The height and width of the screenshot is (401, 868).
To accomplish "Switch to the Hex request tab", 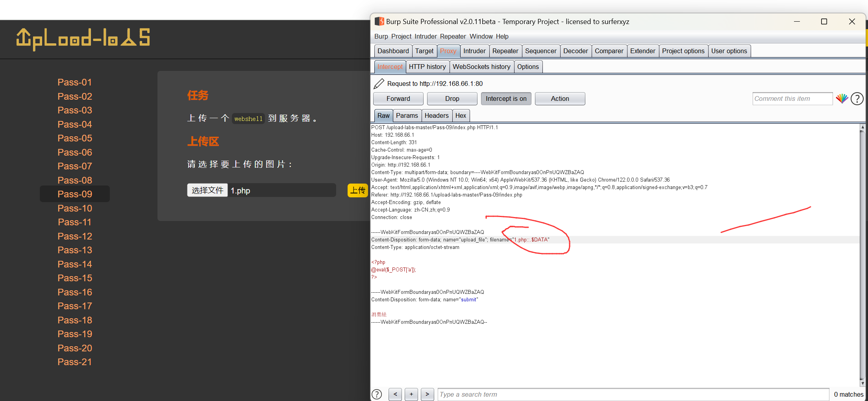I will click(461, 115).
